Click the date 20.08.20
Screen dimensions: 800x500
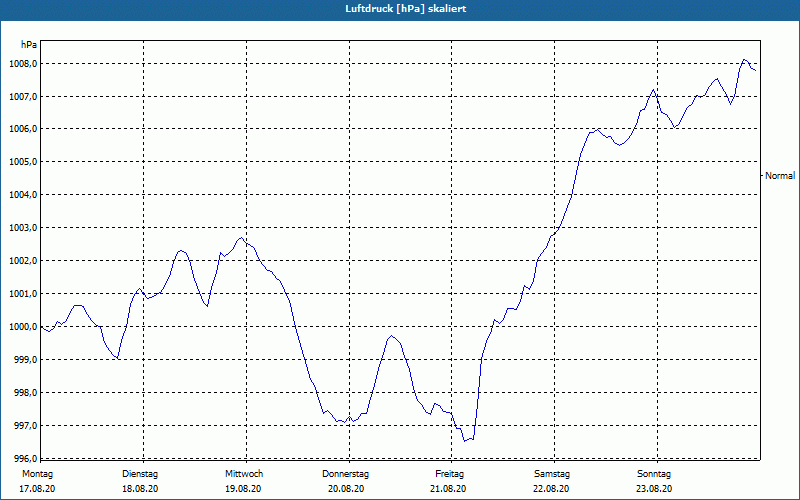(x=346, y=489)
